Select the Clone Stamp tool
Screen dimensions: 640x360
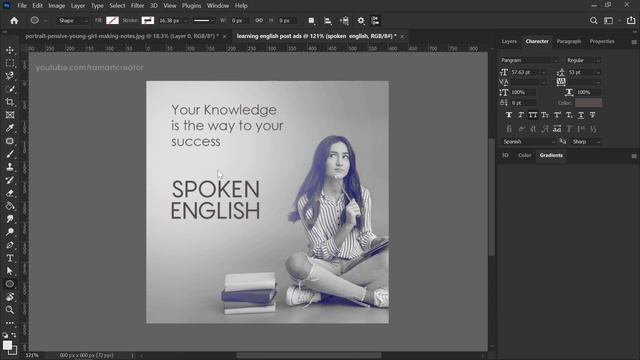(10, 167)
